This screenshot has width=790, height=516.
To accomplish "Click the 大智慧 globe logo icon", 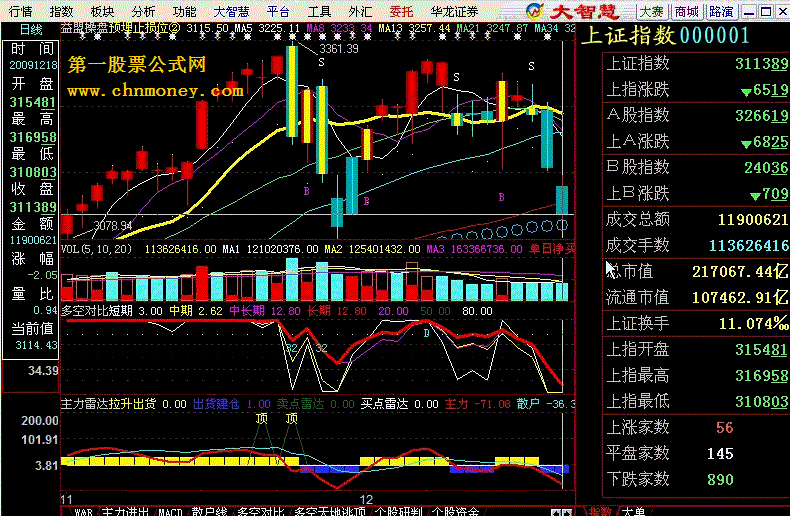I will (535, 11).
